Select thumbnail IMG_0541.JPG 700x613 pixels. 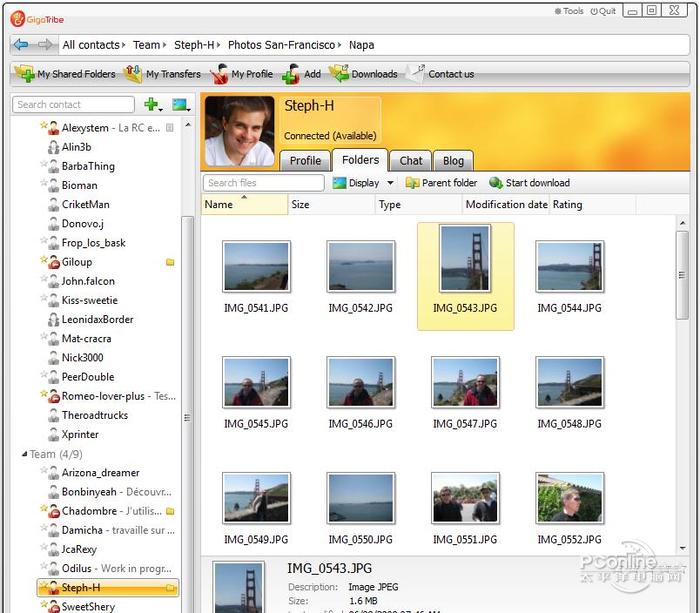coord(256,267)
